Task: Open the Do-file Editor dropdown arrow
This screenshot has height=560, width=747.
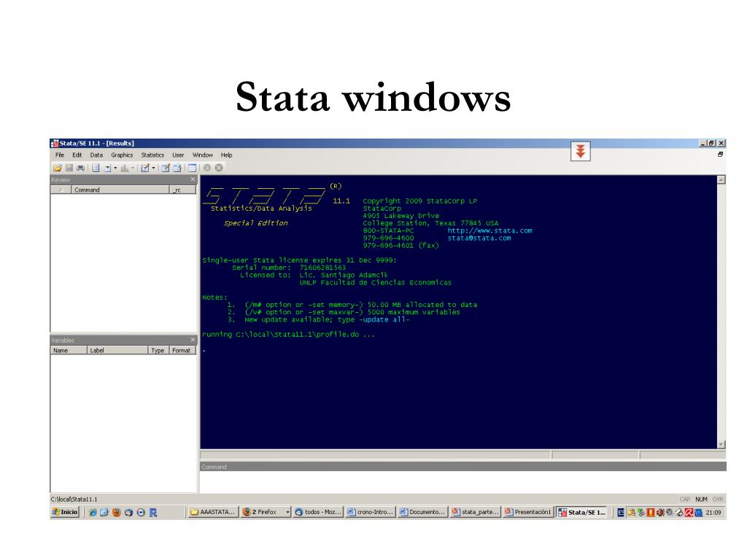Action: point(153,168)
